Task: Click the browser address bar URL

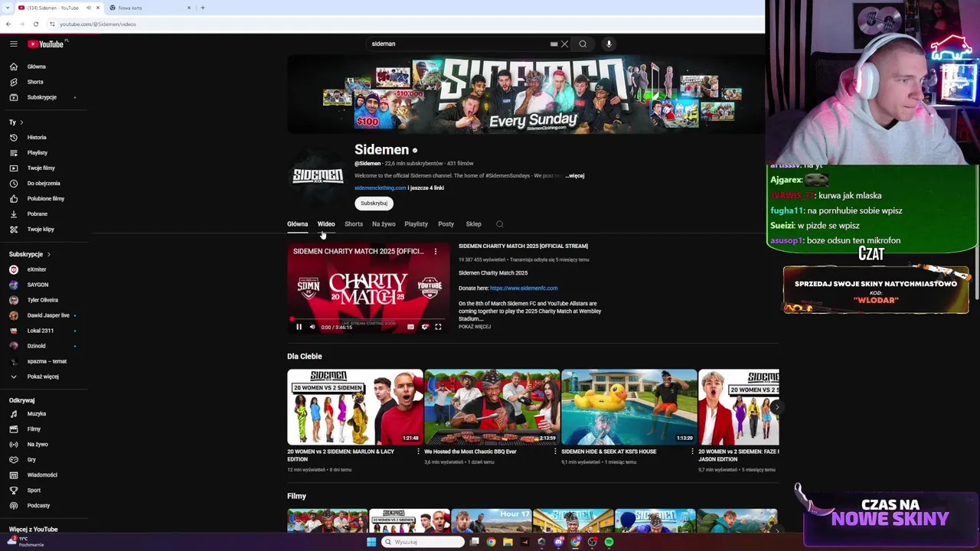Action: (x=98, y=24)
